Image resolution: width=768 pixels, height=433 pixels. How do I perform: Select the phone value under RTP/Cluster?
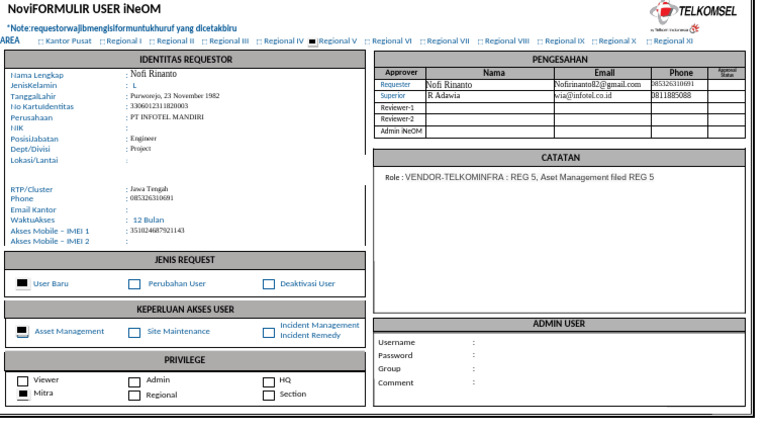151,198
